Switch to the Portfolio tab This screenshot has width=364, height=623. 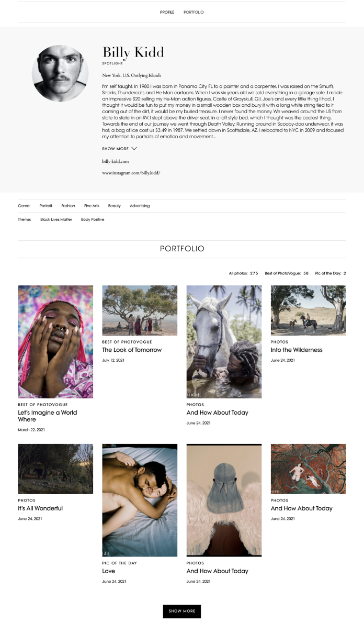point(194,13)
